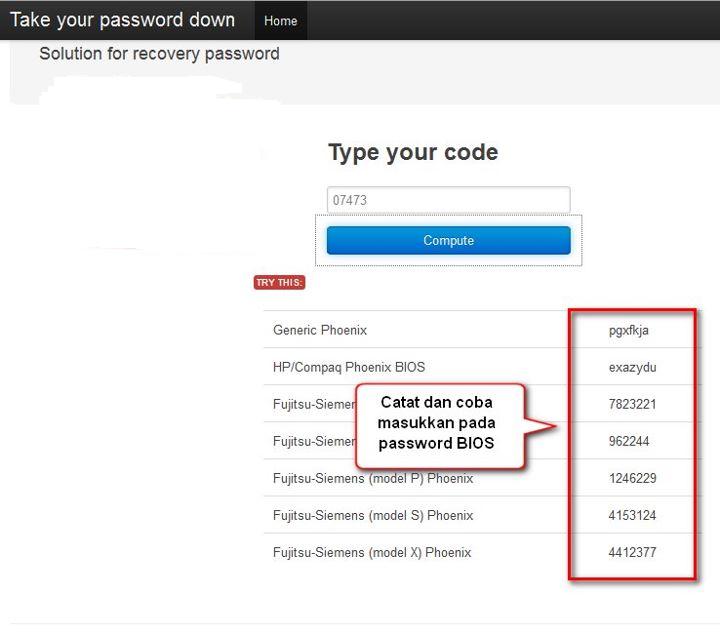Focus the code input field containing 07473
Screen dimensions: 720x634
tap(448, 200)
